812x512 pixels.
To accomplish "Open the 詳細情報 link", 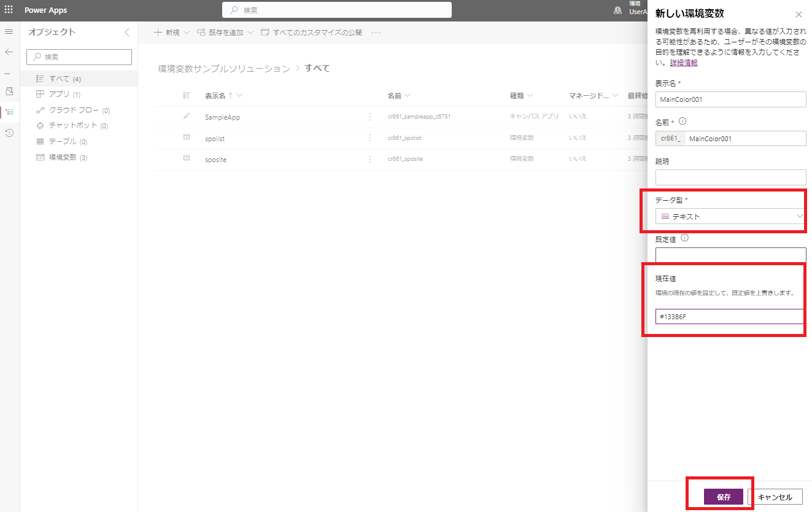I will point(683,63).
